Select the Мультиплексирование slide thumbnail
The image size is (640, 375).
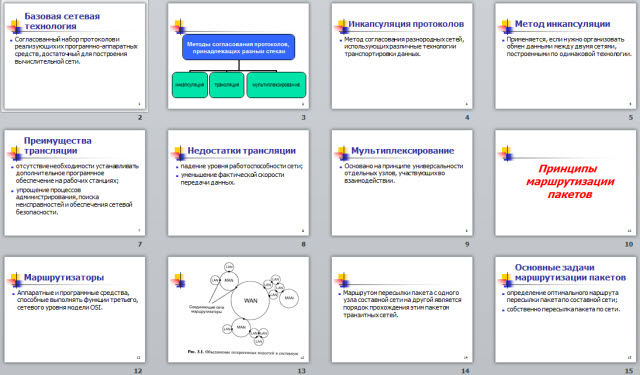point(402,183)
